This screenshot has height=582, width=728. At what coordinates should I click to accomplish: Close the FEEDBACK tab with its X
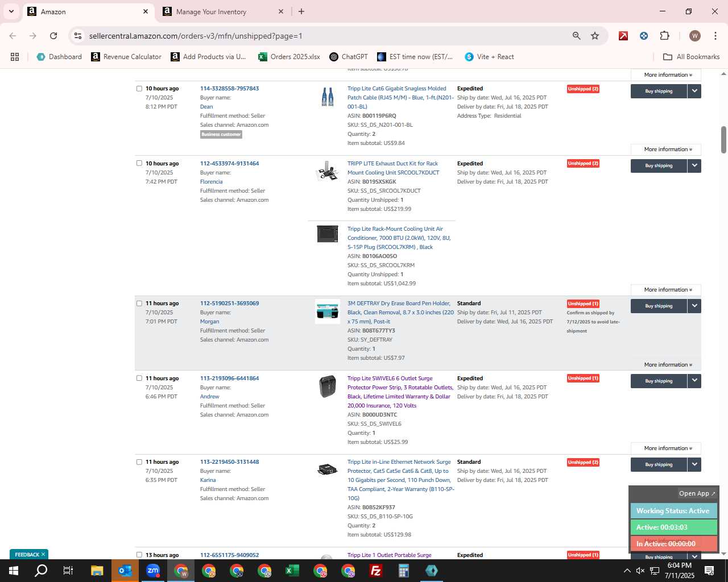coord(43,554)
